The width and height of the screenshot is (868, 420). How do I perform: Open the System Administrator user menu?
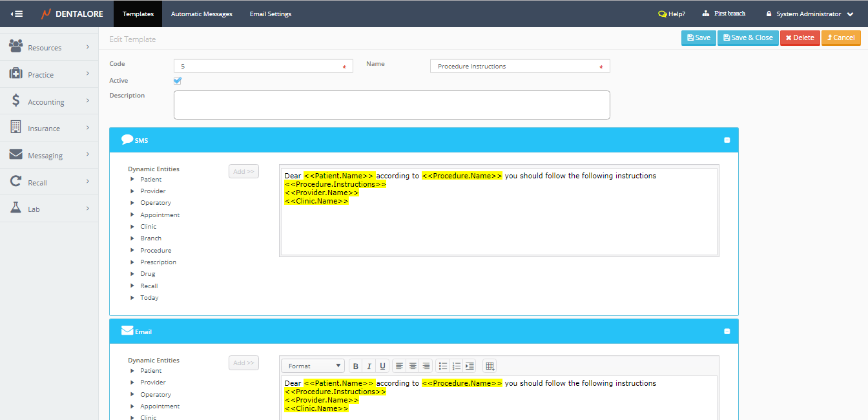pyautogui.click(x=810, y=14)
